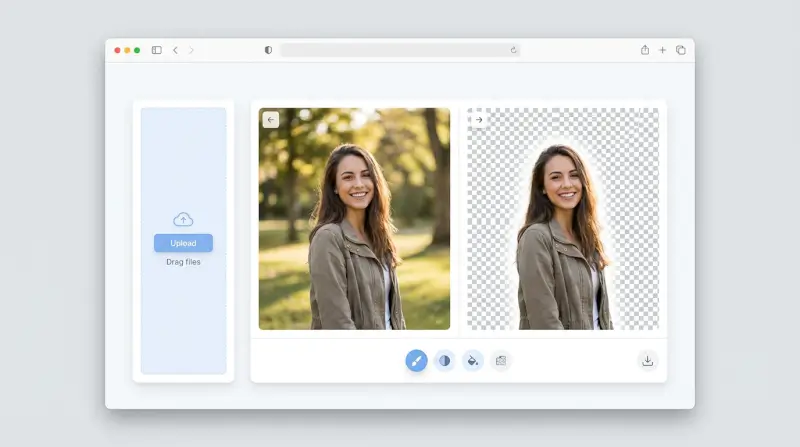Image resolution: width=800 pixels, height=447 pixels.
Task: Select the transparent background cutout image
Action: tap(563, 218)
